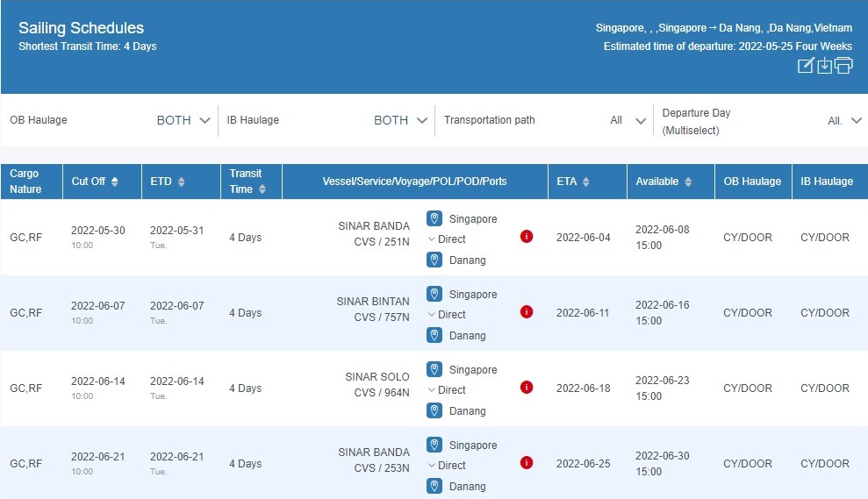Sort by Transit Time column
Viewport: 868px width, 499px height.
[x=262, y=189]
